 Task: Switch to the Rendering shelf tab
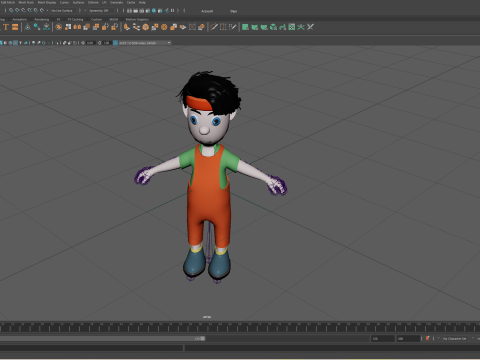click(42, 19)
